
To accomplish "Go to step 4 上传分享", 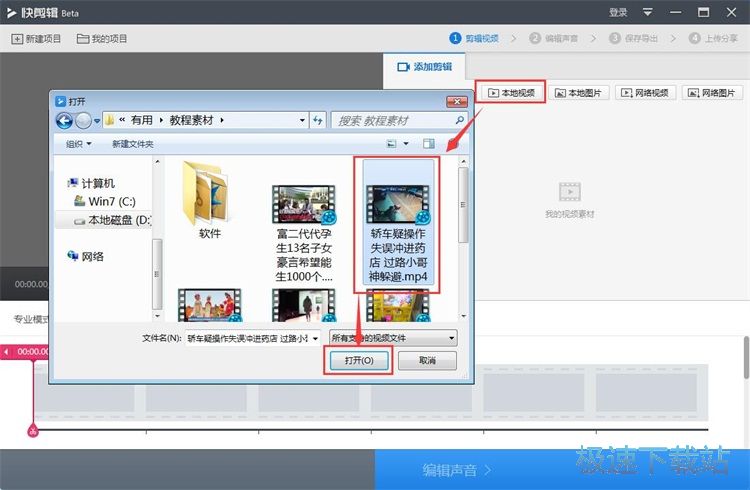I will pyautogui.click(x=713, y=38).
